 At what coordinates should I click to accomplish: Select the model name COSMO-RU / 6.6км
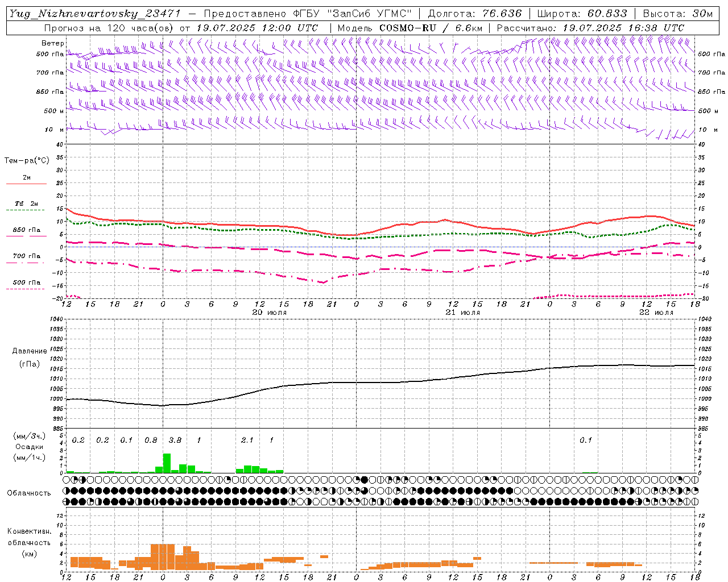(x=431, y=28)
